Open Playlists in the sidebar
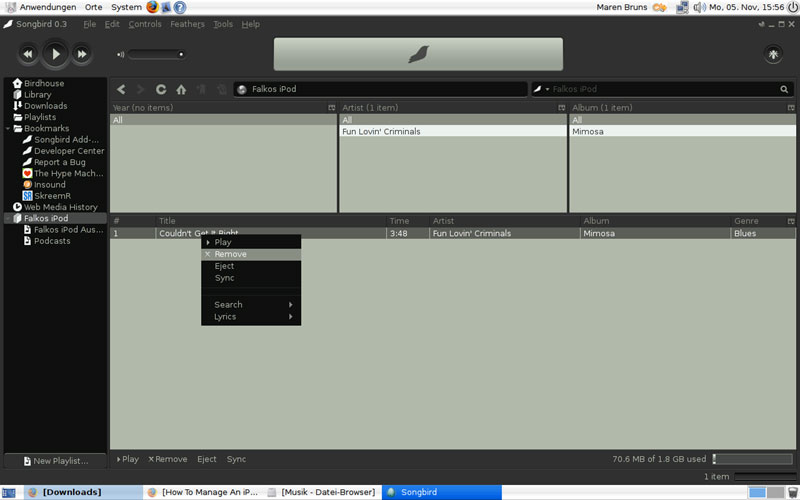 [x=35, y=117]
